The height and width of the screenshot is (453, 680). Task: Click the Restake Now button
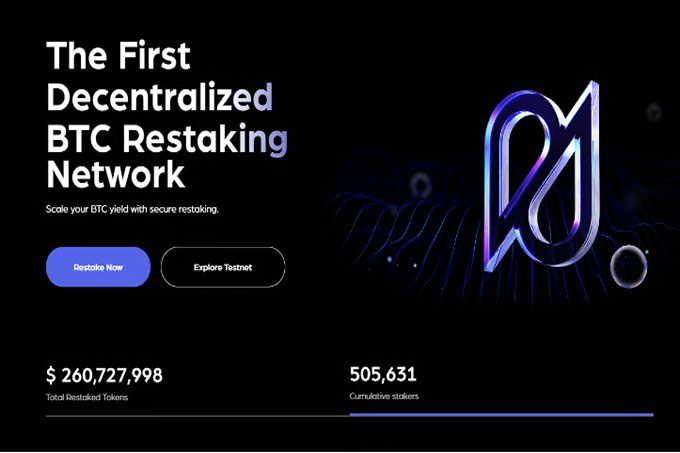tap(98, 267)
